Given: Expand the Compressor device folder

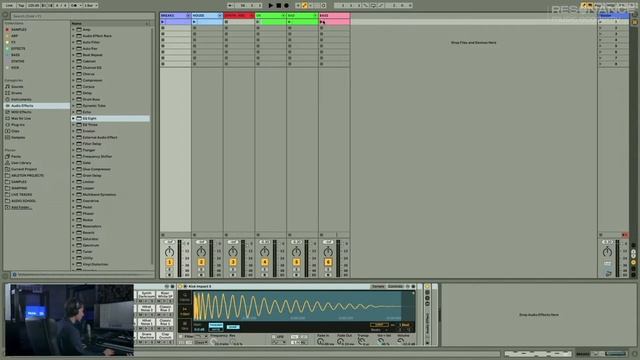Looking at the screenshot, I should pyautogui.click(x=74, y=80).
